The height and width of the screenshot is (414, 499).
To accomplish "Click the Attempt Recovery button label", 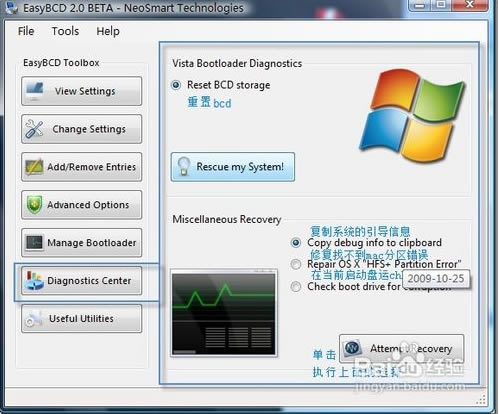I will pyautogui.click(x=411, y=349).
